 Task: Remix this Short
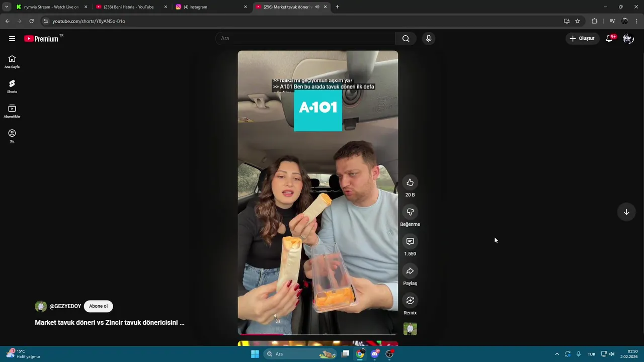pos(410,301)
